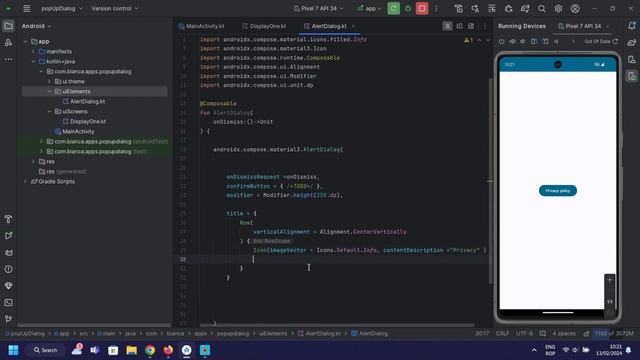Expand Gradle Scripts node
Viewport: 640px width, 360px height.
25,182
